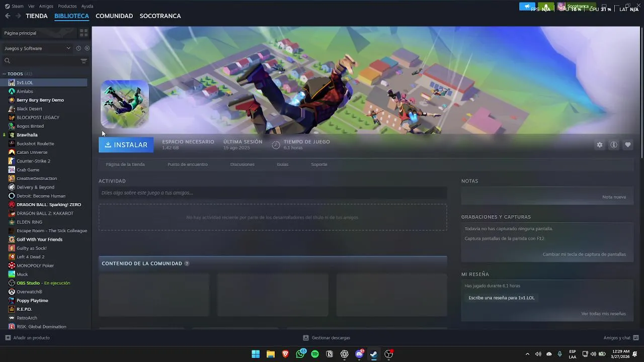Open Windows Start menu
Screen dimensions: 644x362
256,354
